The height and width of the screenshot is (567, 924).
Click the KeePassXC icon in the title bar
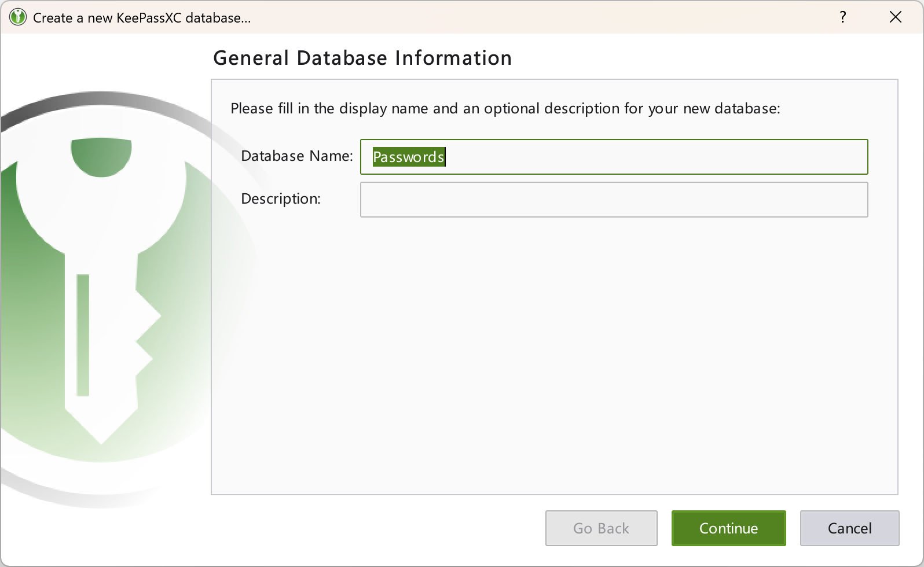pyautogui.click(x=18, y=17)
